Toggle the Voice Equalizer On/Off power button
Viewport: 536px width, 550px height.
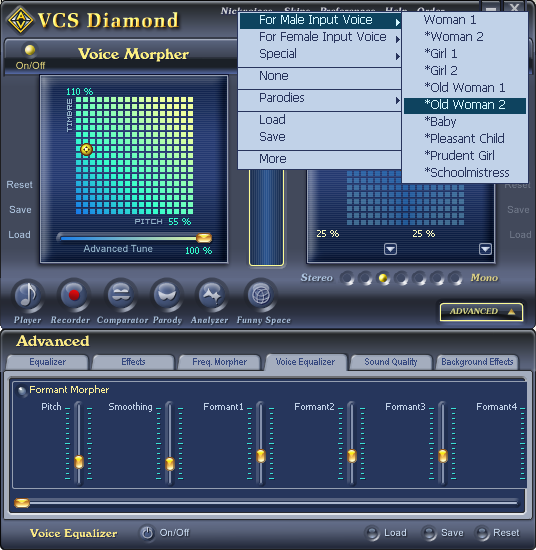point(147,533)
